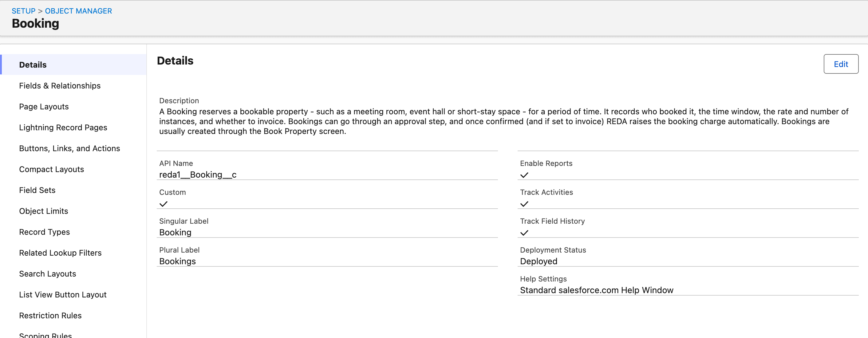
Task: Click the Track Activities checkmark
Action: (x=524, y=204)
